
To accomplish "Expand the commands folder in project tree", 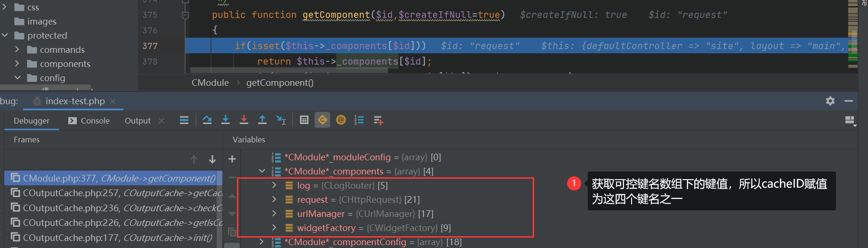I will pyautogui.click(x=17, y=50).
